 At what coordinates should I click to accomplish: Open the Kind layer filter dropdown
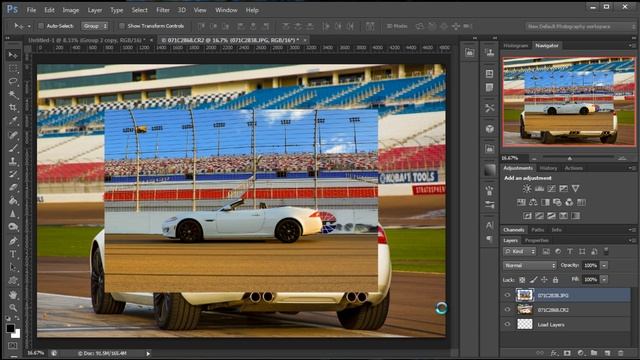click(x=520, y=251)
